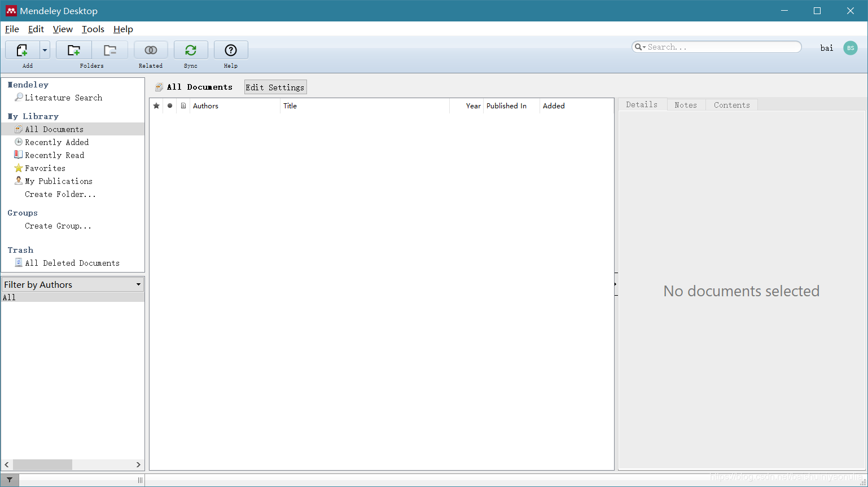Screen dimensions: 868x487
Task: Click the Recently Added clock icon
Action: coord(19,142)
